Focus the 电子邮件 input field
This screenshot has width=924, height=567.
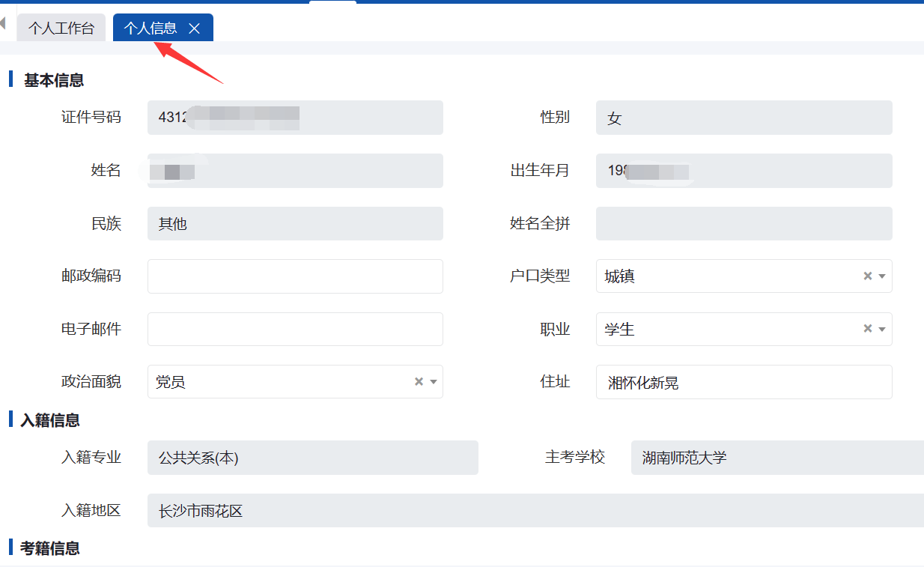coord(295,329)
